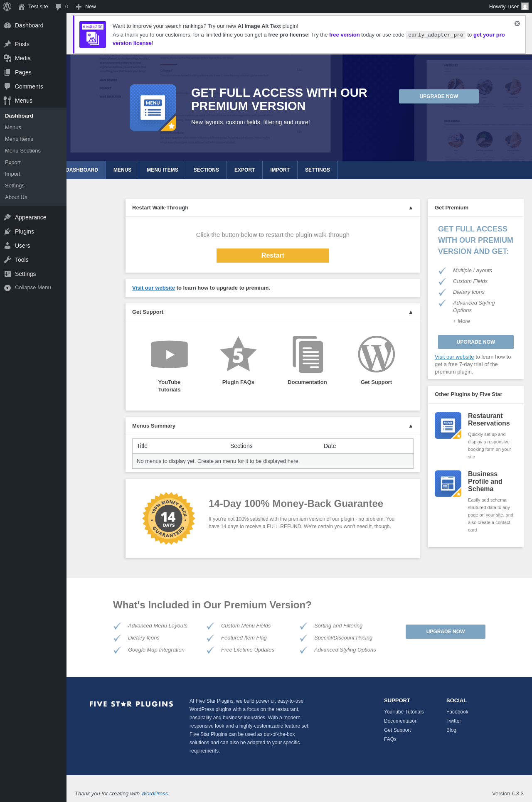532x802 pixels.
Task: Switch to the Menu Items tab
Action: 163,170
